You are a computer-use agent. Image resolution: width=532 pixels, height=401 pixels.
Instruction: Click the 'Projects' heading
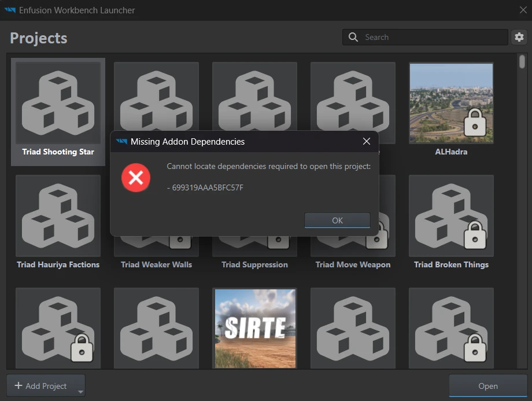click(39, 38)
